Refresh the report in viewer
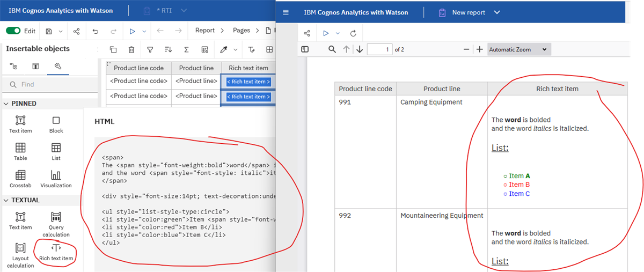Screen dimensions: 644x272 pos(353,33)
